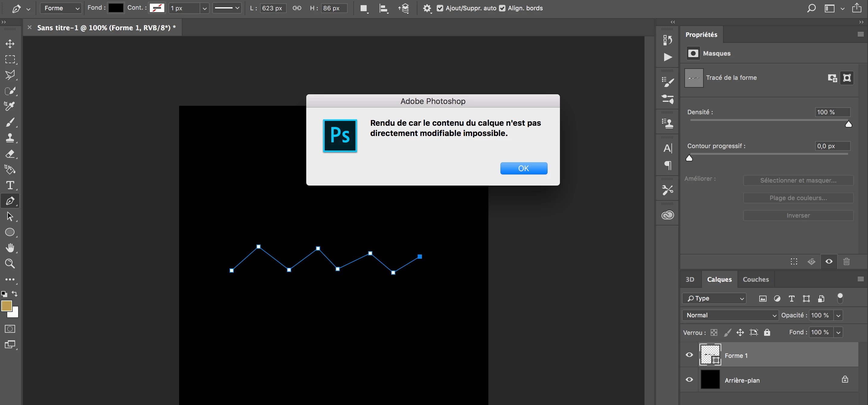
Task: Select the Horizontal Type tool
Action: coord(10,185)
